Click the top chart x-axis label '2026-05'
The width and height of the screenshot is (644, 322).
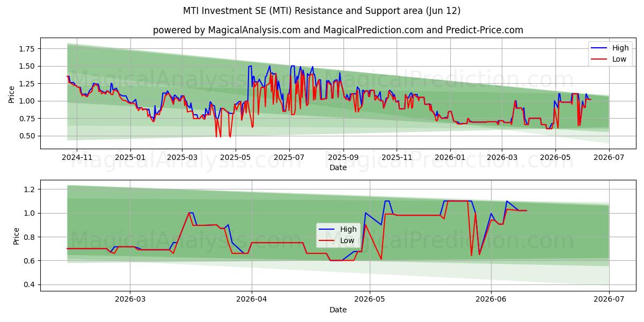pyautogui.click(x=555, y=157)
